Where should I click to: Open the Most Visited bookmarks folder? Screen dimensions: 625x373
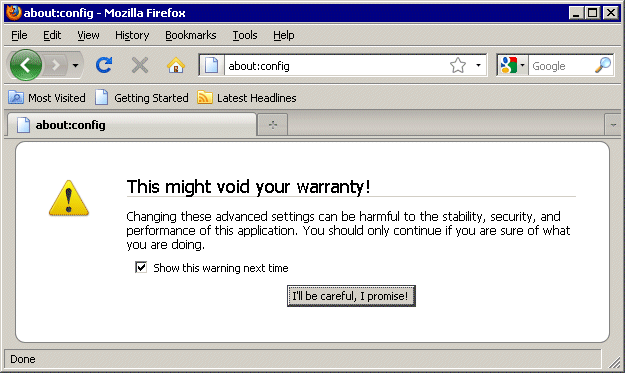point(47,98)
